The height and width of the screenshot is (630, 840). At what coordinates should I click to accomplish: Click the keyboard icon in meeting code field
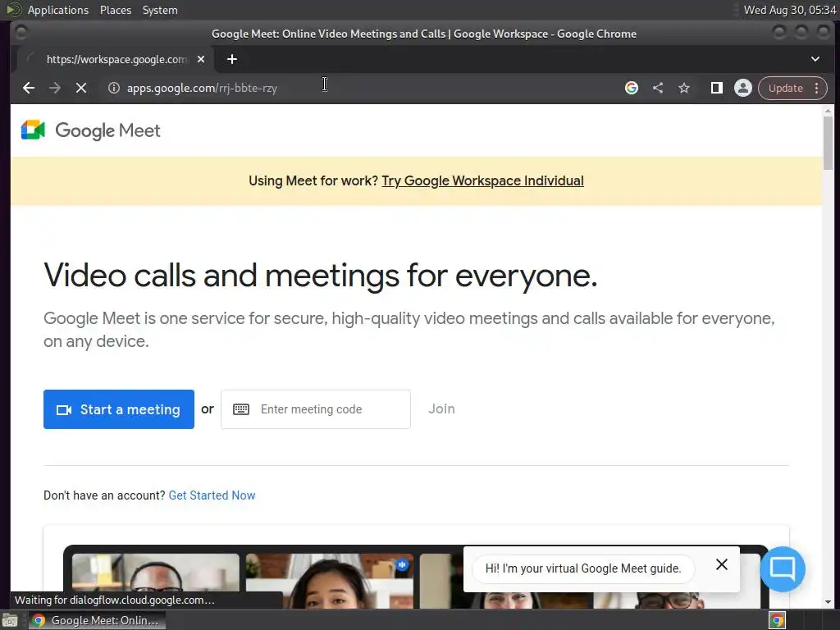(x=241, y=409)
